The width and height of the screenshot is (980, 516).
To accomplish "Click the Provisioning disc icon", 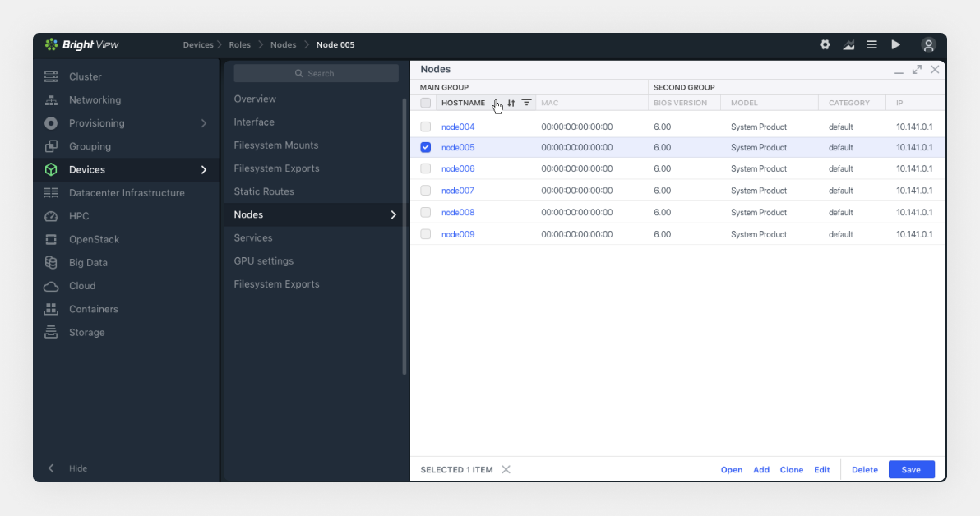I will [x=51, y=123].
